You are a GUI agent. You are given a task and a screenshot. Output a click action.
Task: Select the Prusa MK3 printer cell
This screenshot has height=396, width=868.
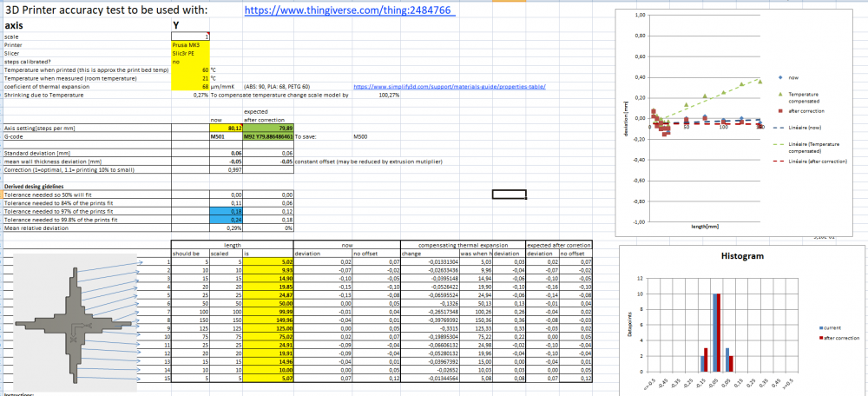click(x=190, y=45)
